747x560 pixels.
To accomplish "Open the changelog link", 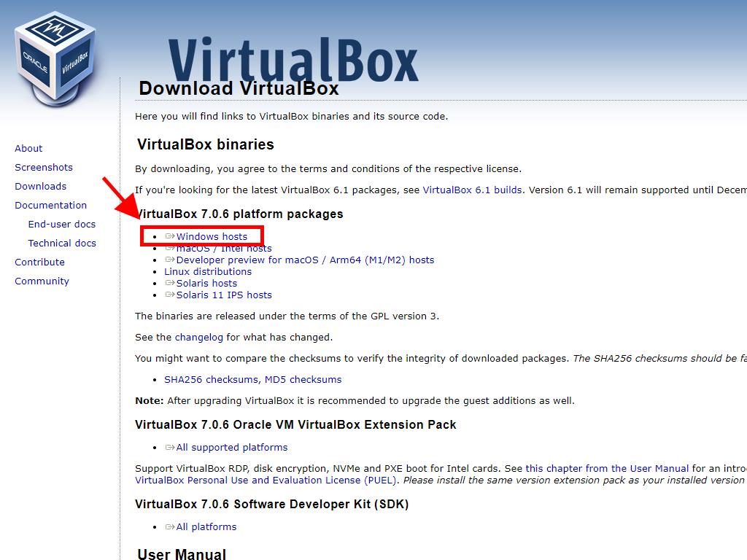I will coord(199,337).
